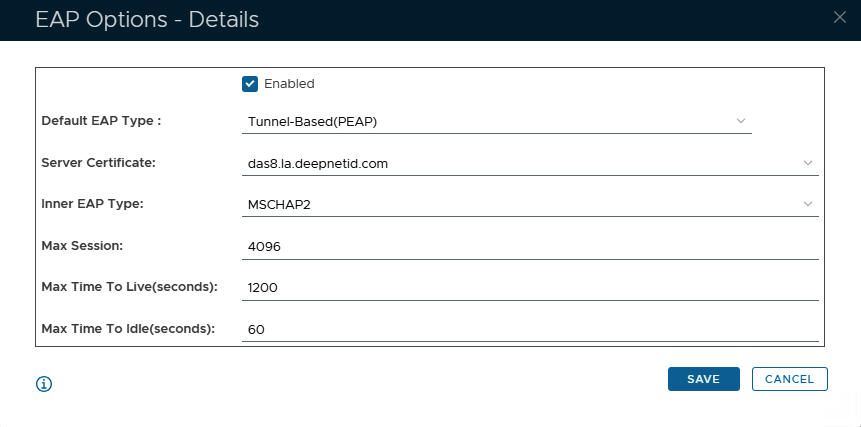Open the das8.la.deepnetid.com certificate dropdown
This screenshot has width=861, height=427.
coord(520,163)
